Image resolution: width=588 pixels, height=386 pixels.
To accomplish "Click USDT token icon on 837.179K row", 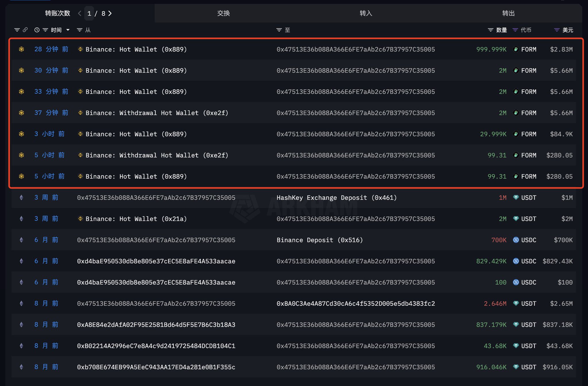I will 516,325.
